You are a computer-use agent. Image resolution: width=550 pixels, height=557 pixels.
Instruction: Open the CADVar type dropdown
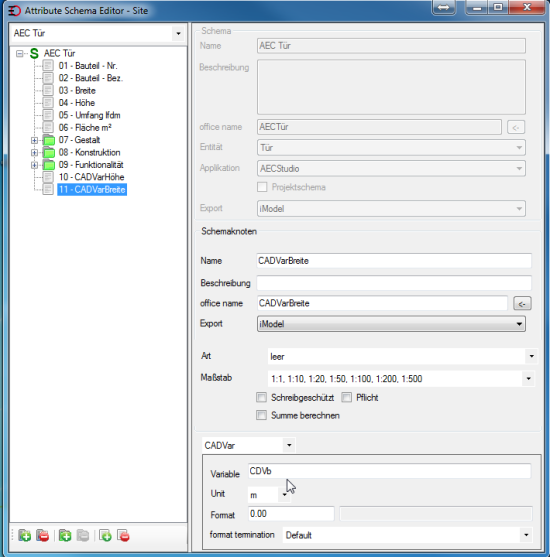[x=289, y=445]
